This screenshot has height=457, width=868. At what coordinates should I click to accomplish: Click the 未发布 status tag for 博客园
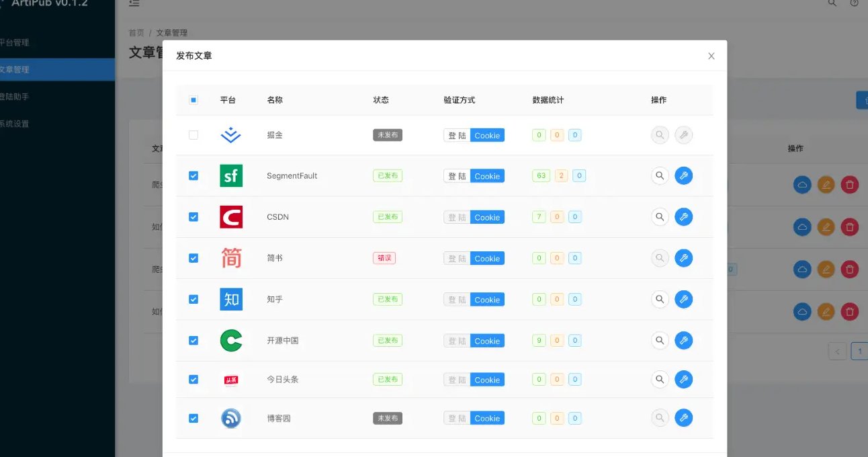pos(388,418)
